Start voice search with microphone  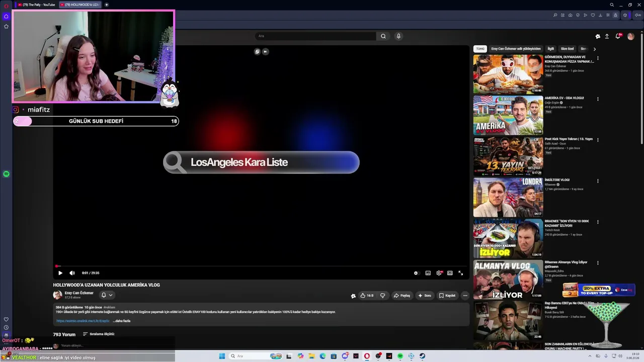click(398, 36)
